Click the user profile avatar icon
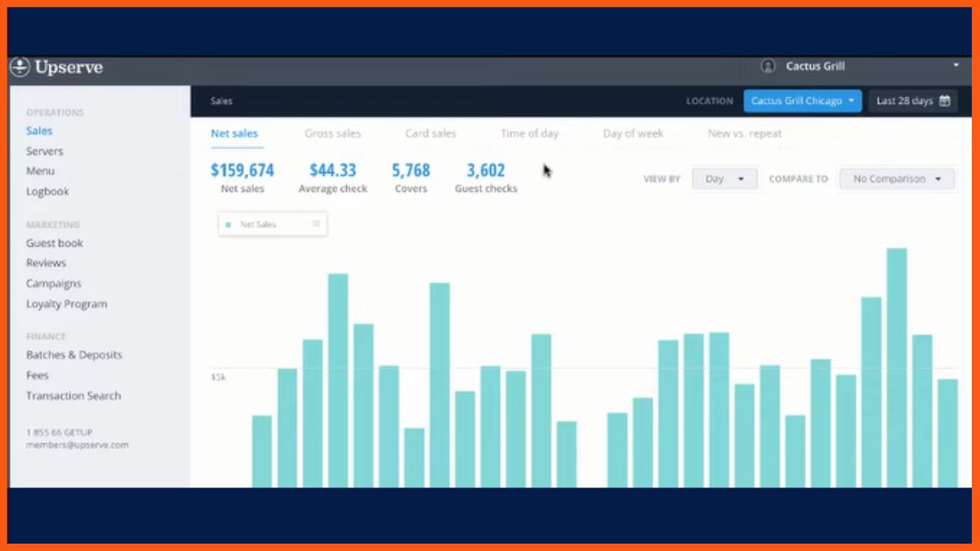980x551 pixels. pyautogui.click(x=768, y=66)
